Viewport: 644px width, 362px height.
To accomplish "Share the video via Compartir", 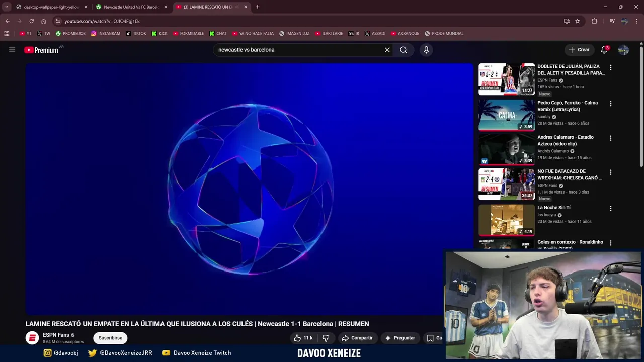I will [x=357, y=338].
